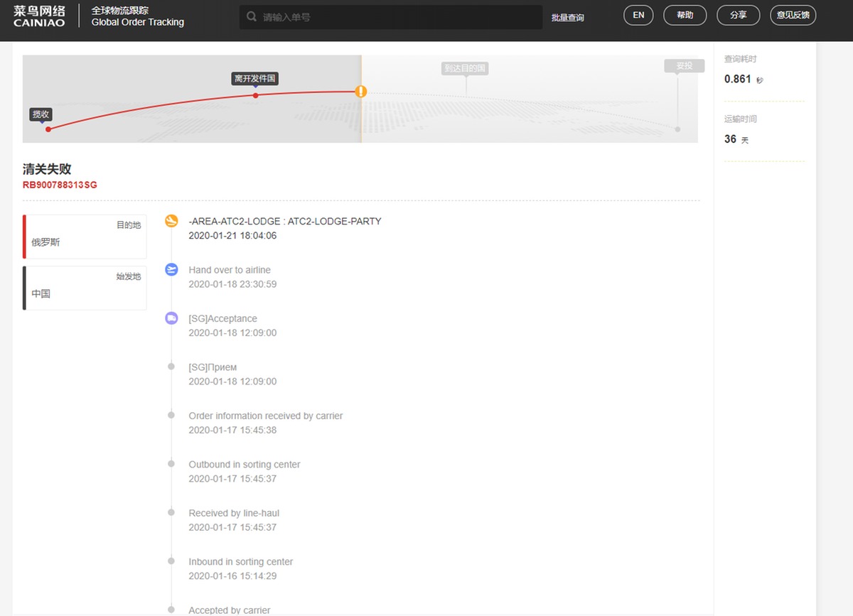Focus the tracking number search field
Viewport: 853px width, 616px height.
(x=398, y=17)
